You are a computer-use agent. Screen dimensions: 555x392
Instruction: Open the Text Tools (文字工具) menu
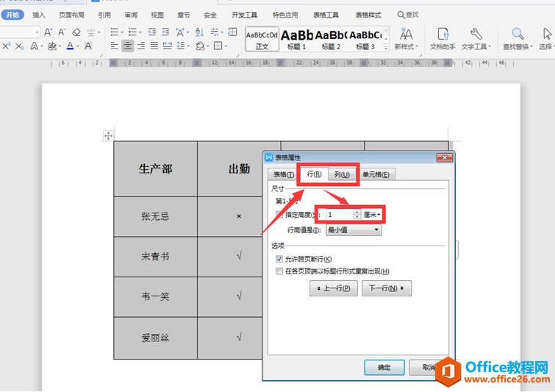(x=476, y=39)
